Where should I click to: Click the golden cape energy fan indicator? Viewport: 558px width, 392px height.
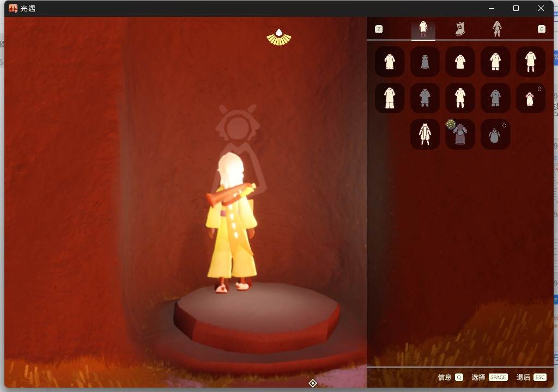click(279, 38)
